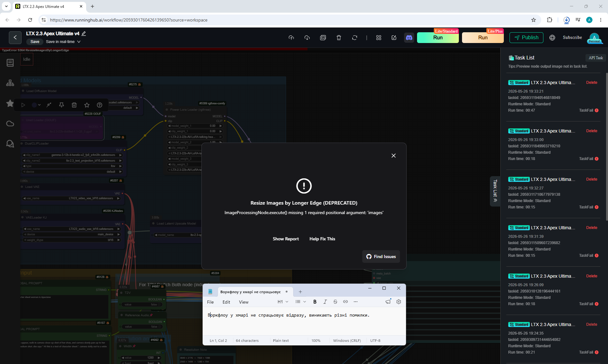Click the Subscribe link
This screenshot has height=364, width=608.
pos(572,37)
